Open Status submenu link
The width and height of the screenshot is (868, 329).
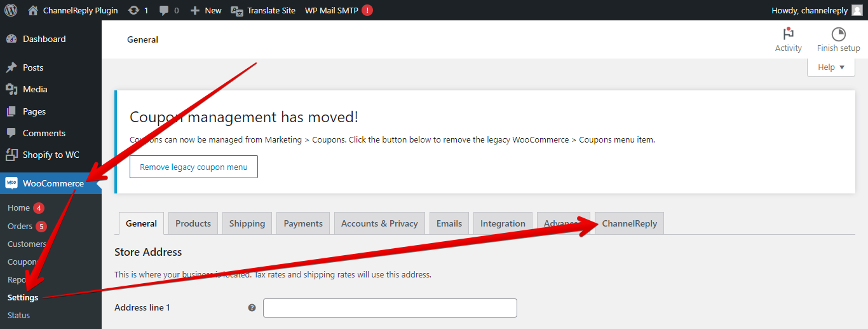pyautogui.click(x=18, y=315)
